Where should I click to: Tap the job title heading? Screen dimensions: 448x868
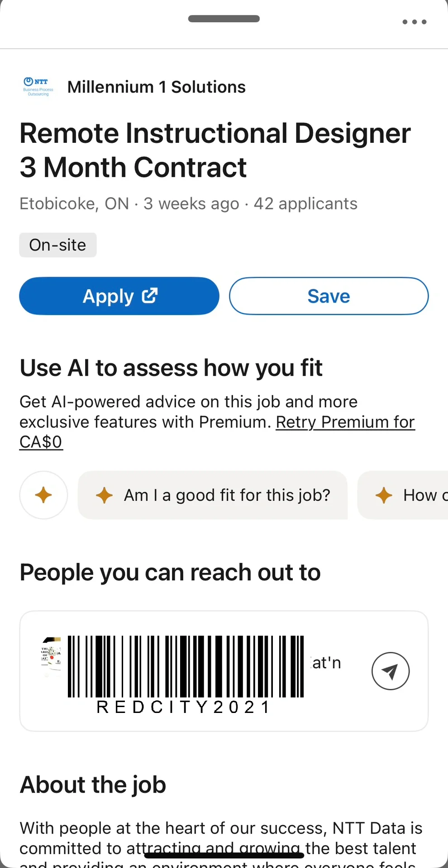click(x=215, y=150)
